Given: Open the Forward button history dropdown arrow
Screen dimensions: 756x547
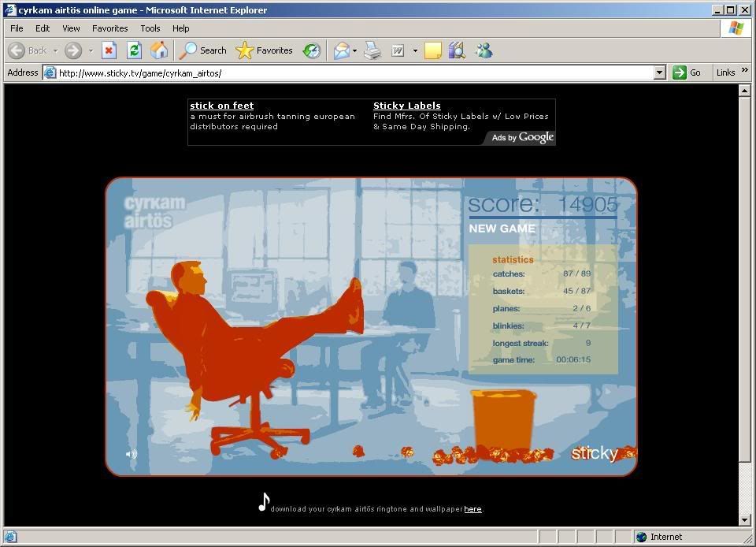Looking at the screenshot, I should [x=91, y=50].
